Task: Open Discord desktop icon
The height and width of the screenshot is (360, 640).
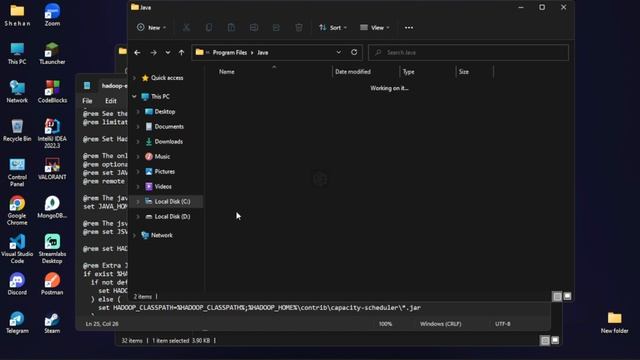Action: tap(17, 284)
